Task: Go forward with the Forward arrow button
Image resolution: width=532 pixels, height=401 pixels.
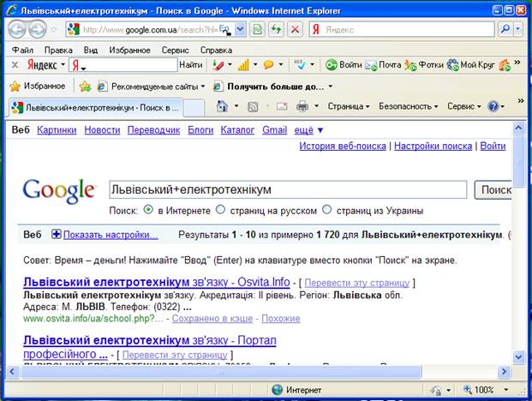Action: tap(38, 29)
